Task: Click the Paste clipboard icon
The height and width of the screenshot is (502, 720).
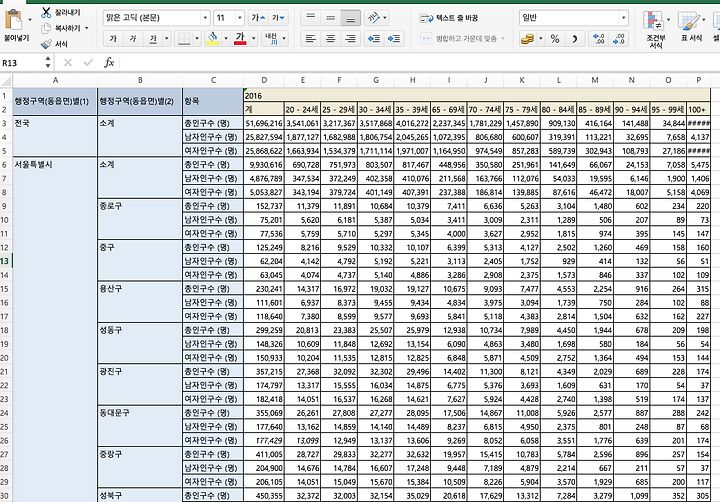Action: pos(14,20)
